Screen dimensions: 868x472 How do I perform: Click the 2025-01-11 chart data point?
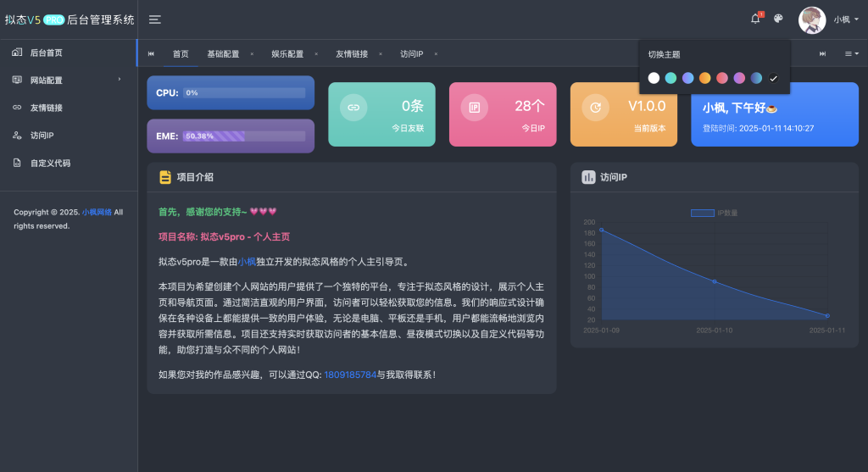point(827,316)
